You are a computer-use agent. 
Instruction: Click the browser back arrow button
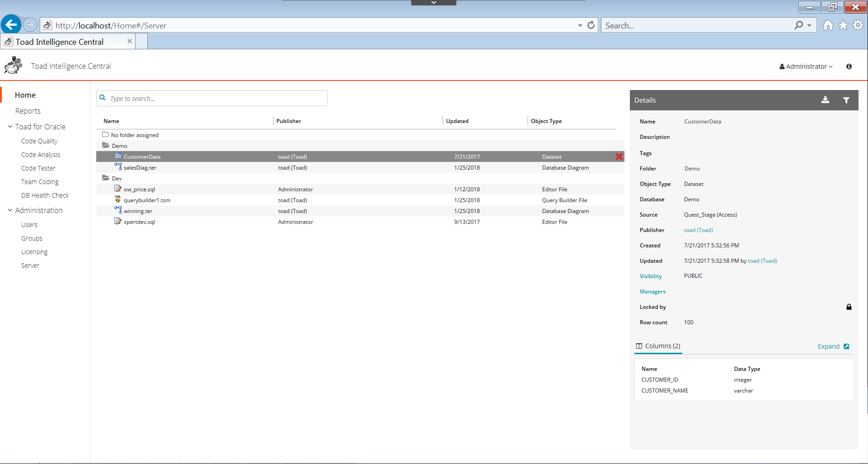coord(11,24)
